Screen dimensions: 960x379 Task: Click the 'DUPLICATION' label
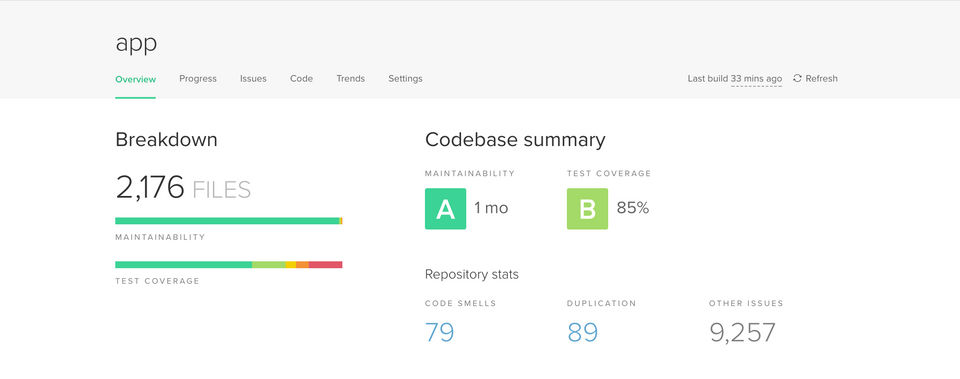pos(601,303)
